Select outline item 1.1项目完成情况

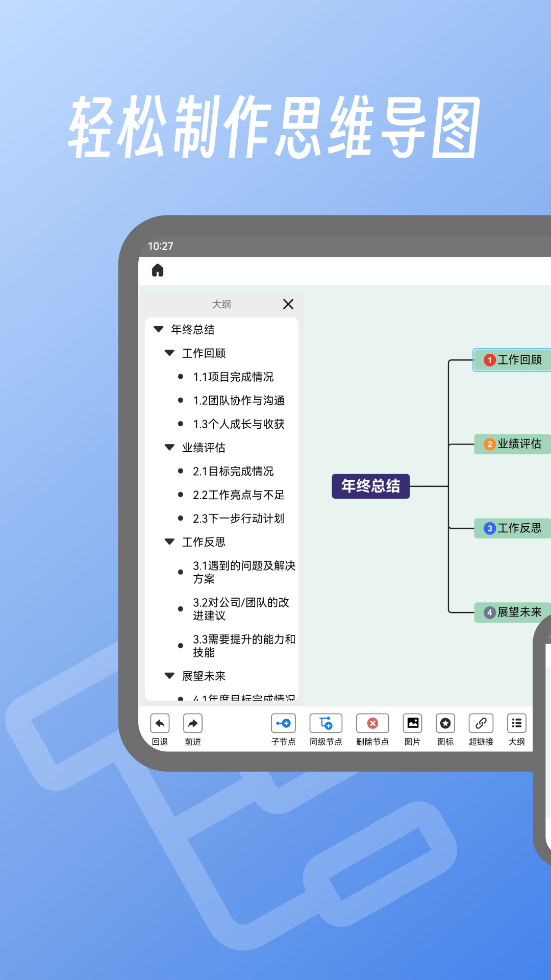[x=233, y=377]
